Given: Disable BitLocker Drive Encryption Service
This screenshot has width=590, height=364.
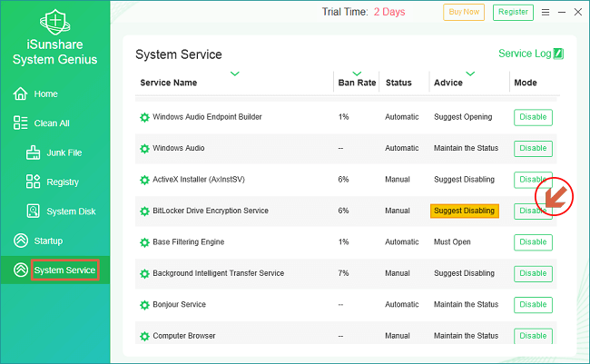Looking at the screenshot, I should [533, 212].
